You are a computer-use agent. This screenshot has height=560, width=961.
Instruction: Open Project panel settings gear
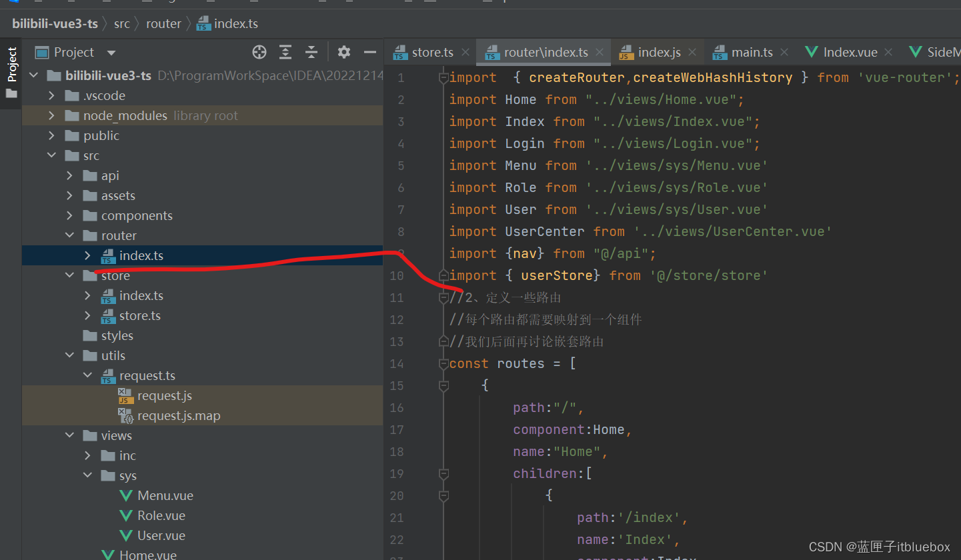(x=343, y=52)
